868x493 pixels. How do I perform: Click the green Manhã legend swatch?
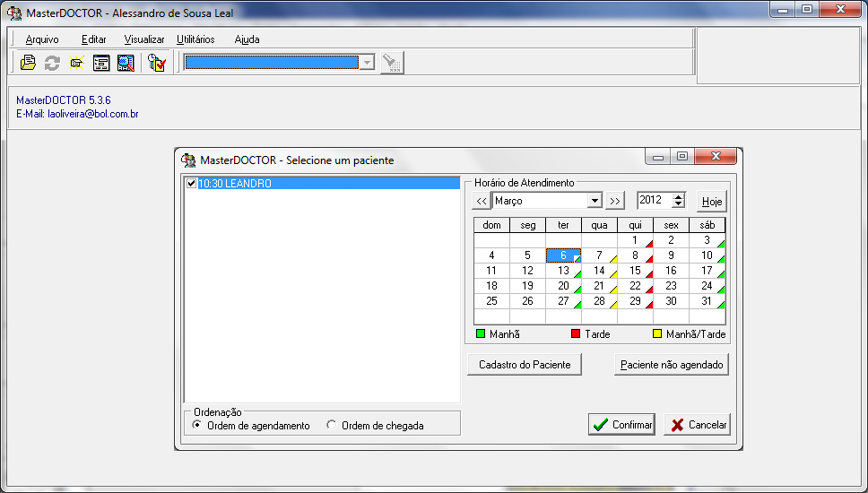[481, 333]
